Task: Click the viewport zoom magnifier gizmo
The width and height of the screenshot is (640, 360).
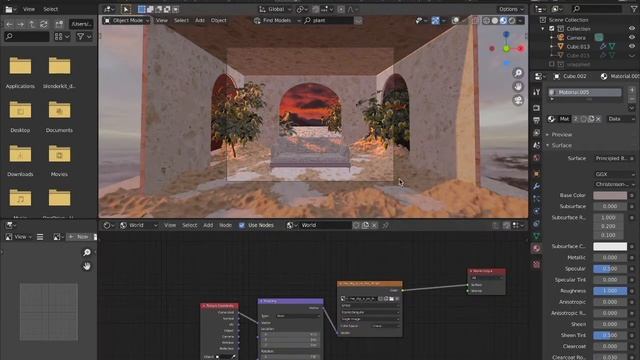Action: click(x=518, y=73)
